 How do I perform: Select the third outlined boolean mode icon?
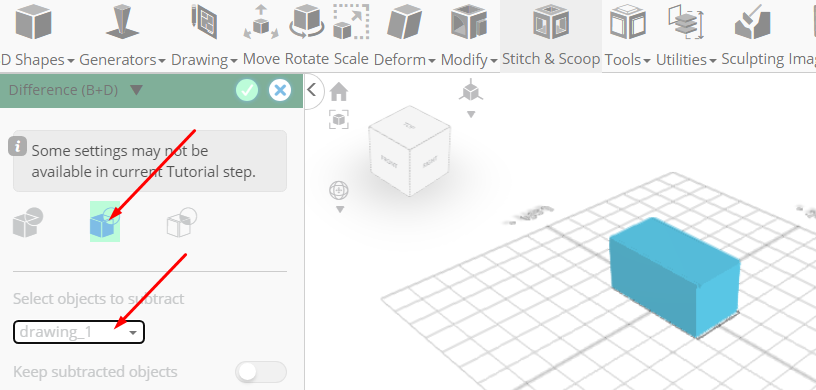(x=182, y=222)
